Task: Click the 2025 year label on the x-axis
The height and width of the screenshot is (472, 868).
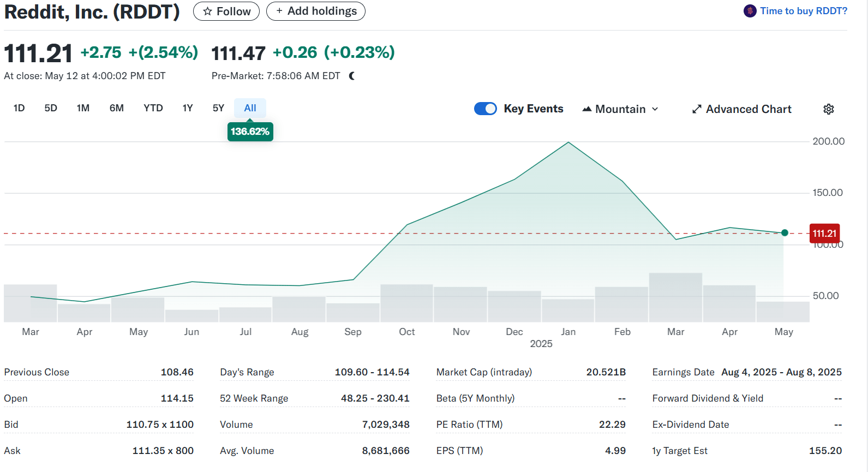Action: tap(541, 344)
